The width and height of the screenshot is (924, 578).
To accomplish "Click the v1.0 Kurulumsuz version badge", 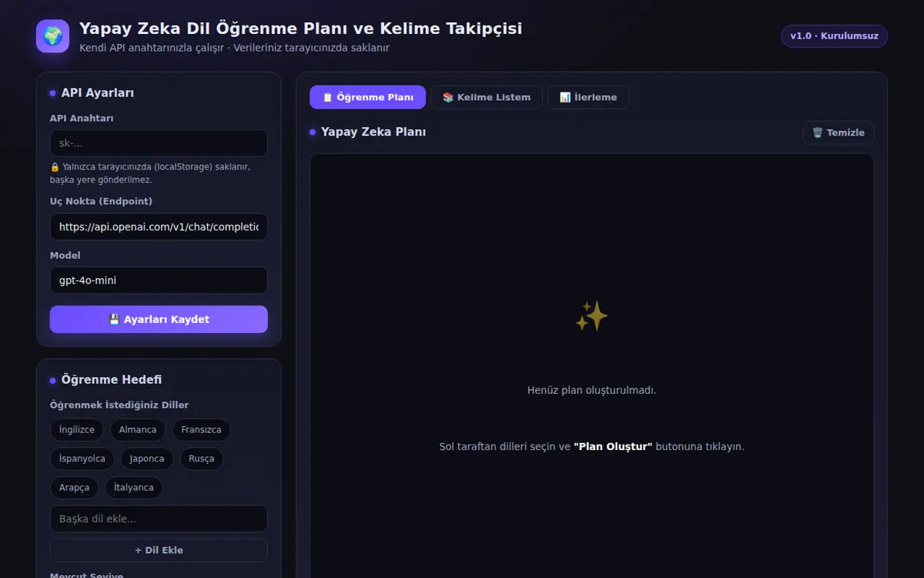I will point(834,36).
